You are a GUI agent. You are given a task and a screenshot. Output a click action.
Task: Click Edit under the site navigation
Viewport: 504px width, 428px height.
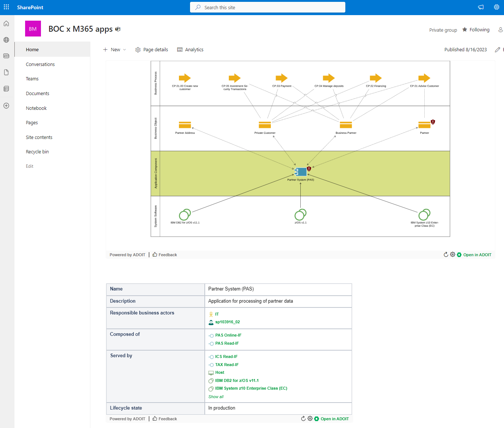30,166
